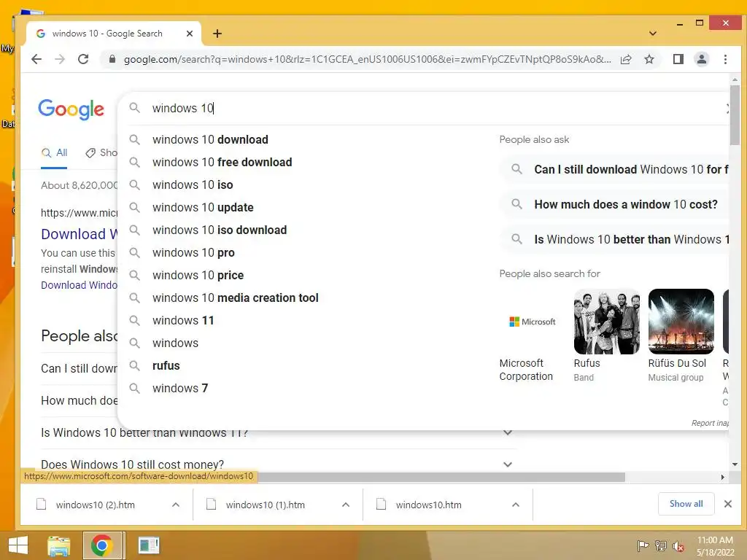Share this page using the share icon

tap(626, 59)
